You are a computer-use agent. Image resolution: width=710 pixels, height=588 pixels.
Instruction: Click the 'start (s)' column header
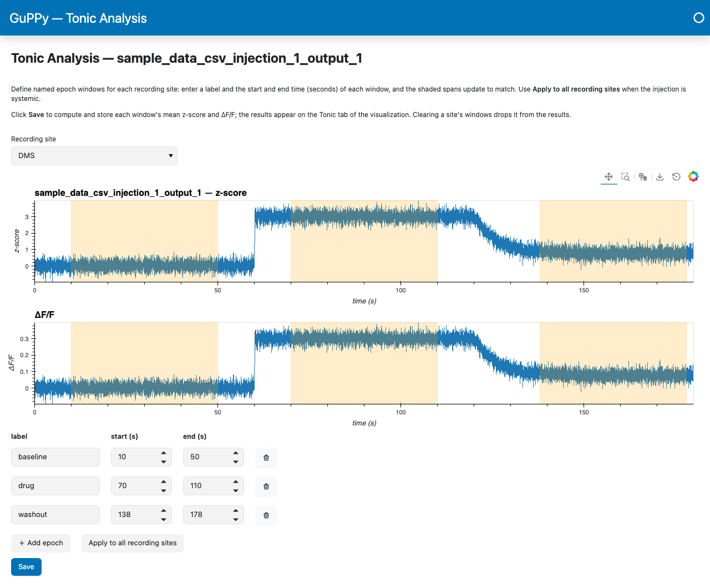pyautogui.click(x=124, y=437)
